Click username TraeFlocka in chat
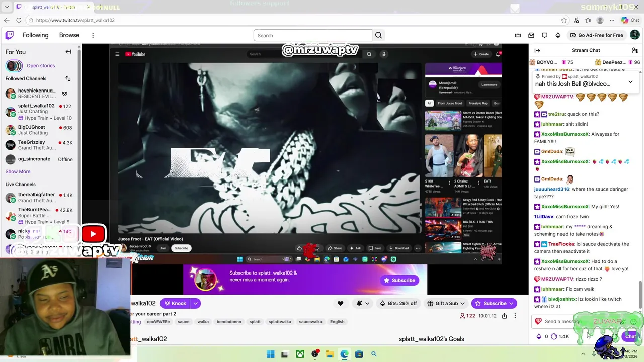This screenshot has height=362, width=644. (x=560, y=244)
